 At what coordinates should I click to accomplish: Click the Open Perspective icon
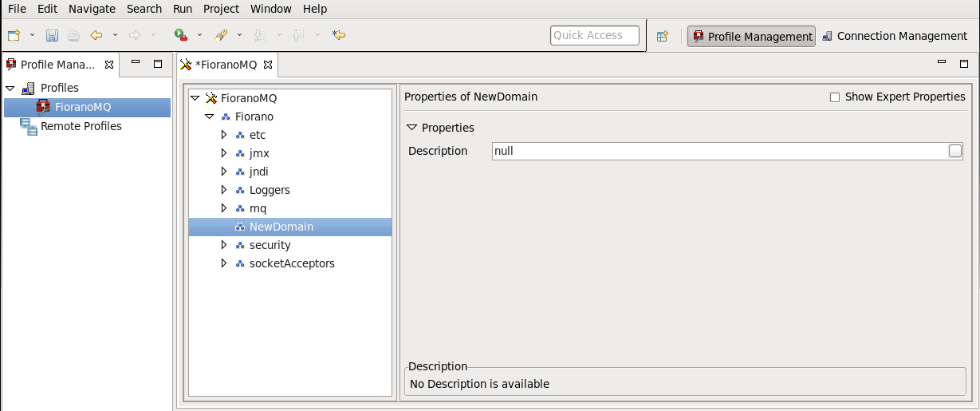662,36
